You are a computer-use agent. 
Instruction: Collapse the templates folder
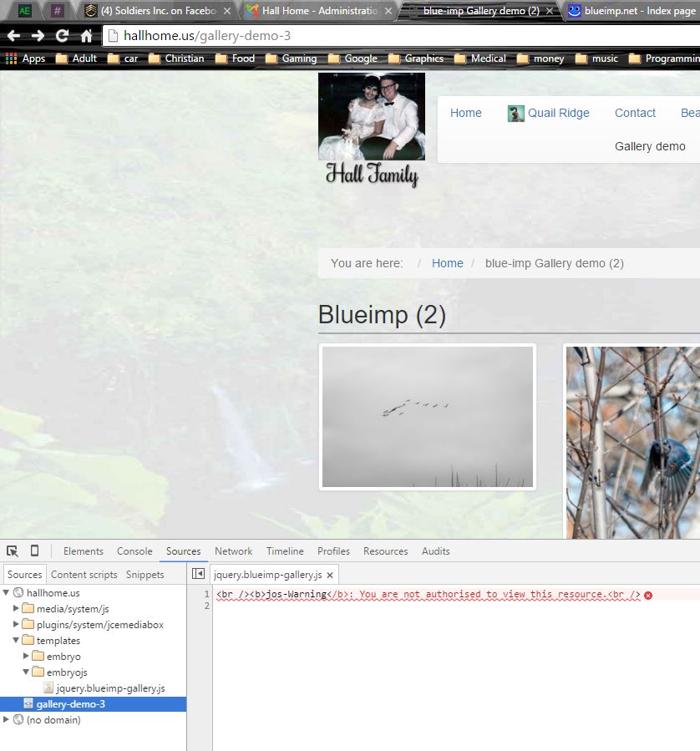[16, 640]
